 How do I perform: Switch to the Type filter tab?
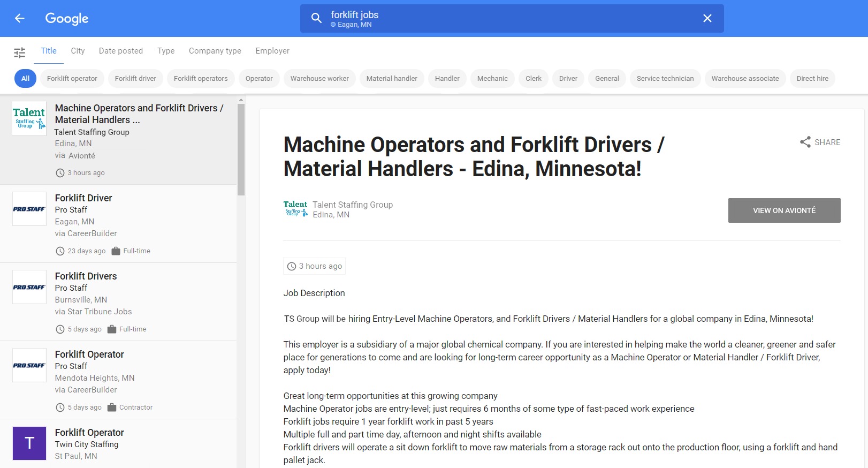pos(166,51)
